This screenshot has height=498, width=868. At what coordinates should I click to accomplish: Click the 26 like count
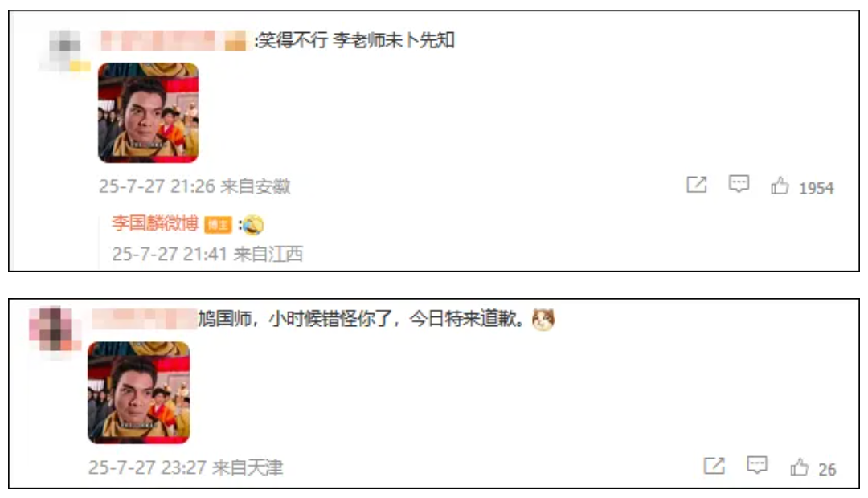tap(827, 470)
